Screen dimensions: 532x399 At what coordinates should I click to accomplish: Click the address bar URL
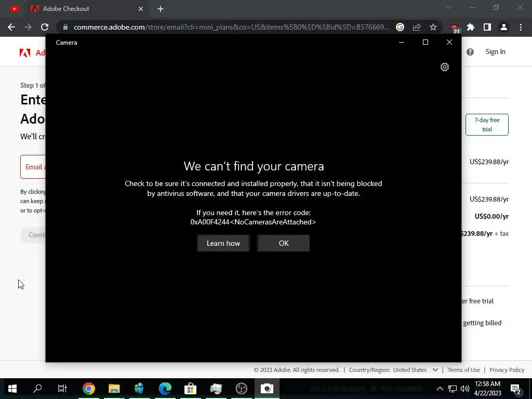(231, 27)
